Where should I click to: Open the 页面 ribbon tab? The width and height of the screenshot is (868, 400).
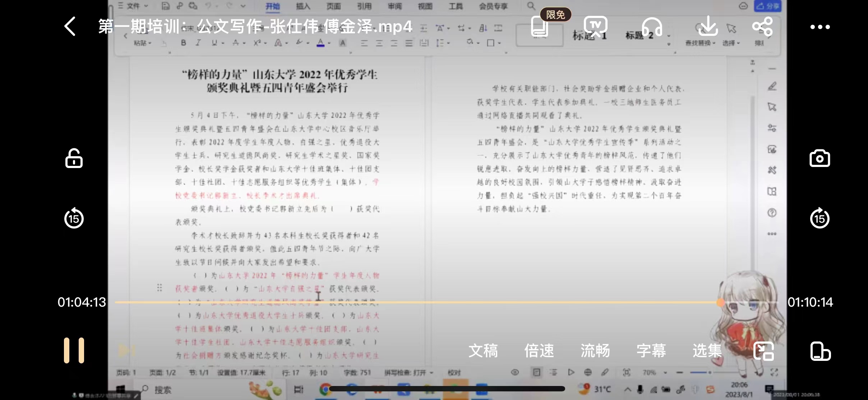tap(333, 6)
